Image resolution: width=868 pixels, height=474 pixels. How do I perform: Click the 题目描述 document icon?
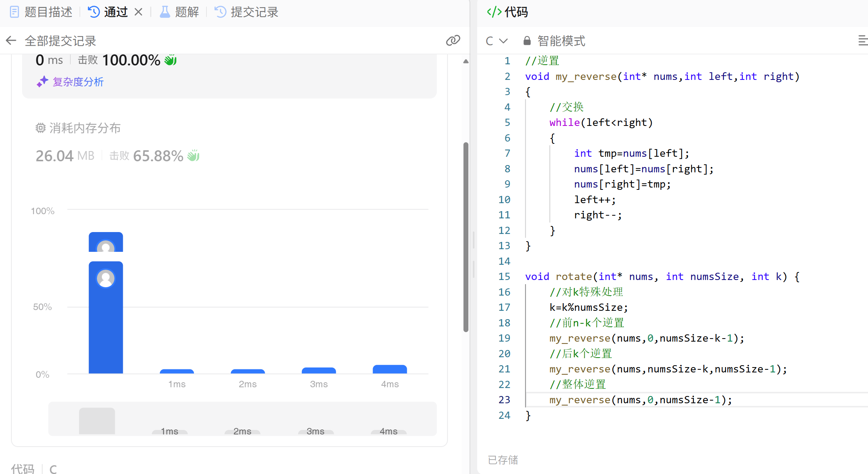pyautogui.click(x=14, y=12)
